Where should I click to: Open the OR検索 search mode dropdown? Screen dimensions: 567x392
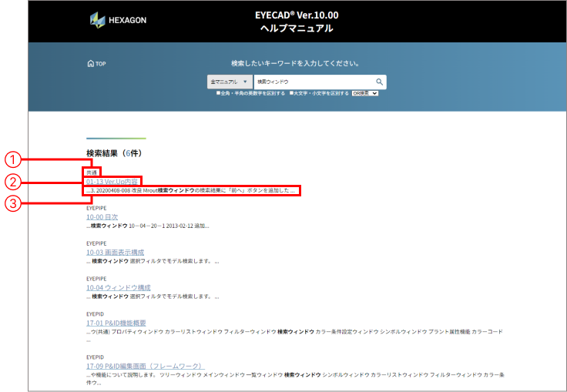pyautogui.click(x=365, y=93)
